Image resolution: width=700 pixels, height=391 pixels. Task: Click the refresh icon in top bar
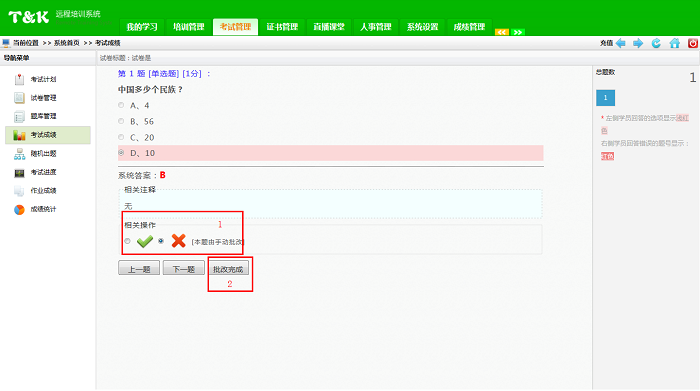[656, 43]
